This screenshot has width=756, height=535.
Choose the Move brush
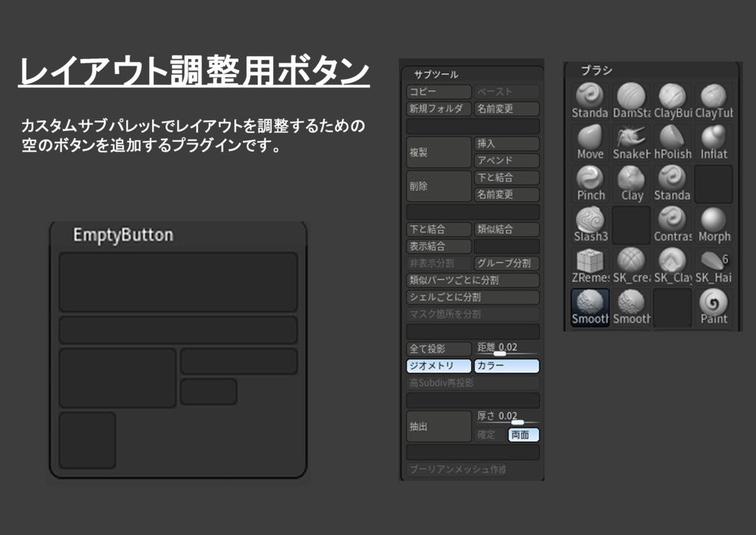pos(590,143)
